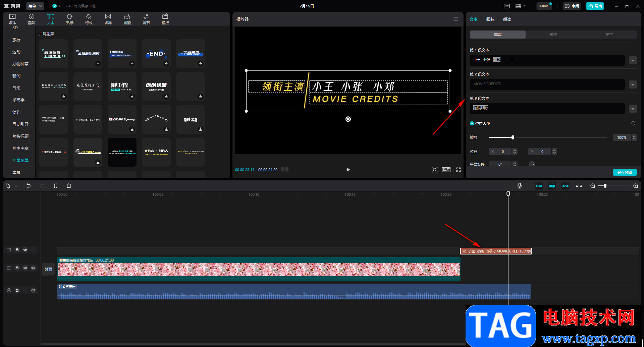The height and width of the screenshot is (347, 644).
Task: Click the VIP badge in title bar
Action: click(x=544, y=6)
